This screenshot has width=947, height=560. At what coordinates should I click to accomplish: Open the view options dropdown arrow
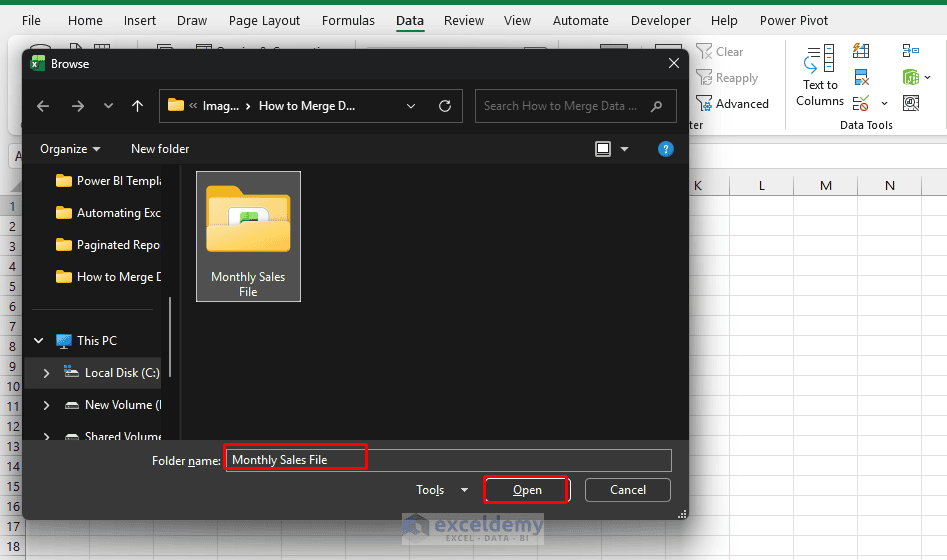point(624,149)
